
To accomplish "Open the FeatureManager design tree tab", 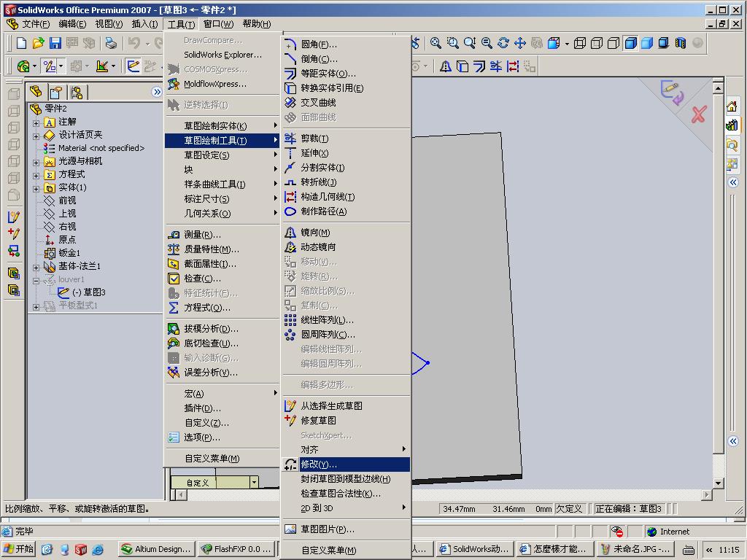I will pos(36,91).
